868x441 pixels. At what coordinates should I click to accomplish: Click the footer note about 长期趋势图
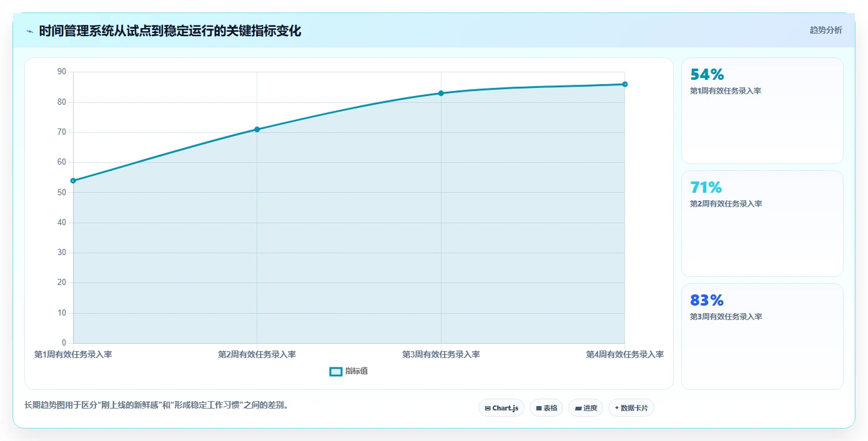pyautogui.click(x=156, y=405)
